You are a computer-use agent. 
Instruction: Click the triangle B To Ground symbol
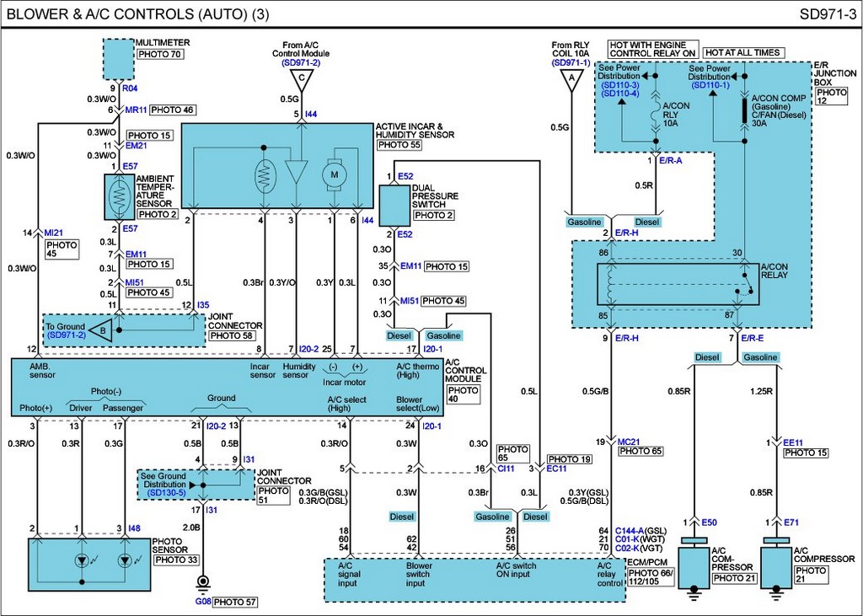point(100,329)
